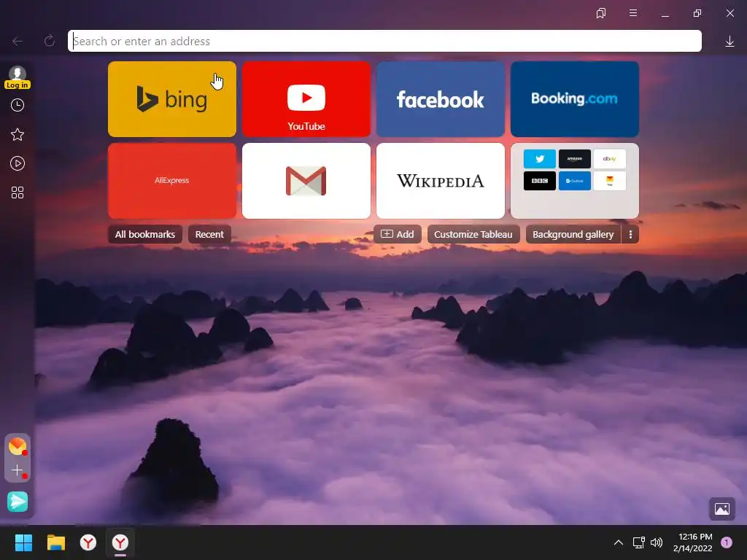747x560 pixels.
Task: Click first Yandex Browser taskbar icon
Action: pyautogui.click(x=88, y=542)
